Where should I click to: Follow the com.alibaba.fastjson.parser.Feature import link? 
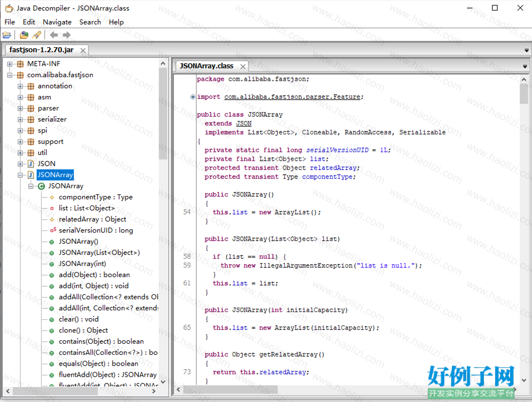pyautogui.click(x=292, y=97)
